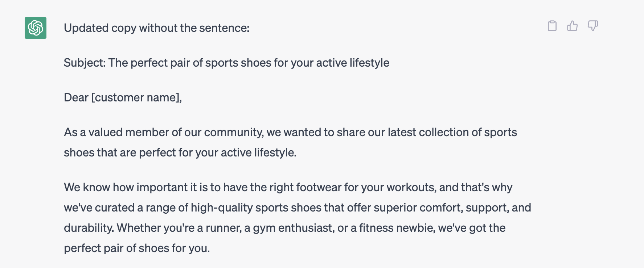
Task: Click the word 'Dear' in the greeting
Action: 76,97
